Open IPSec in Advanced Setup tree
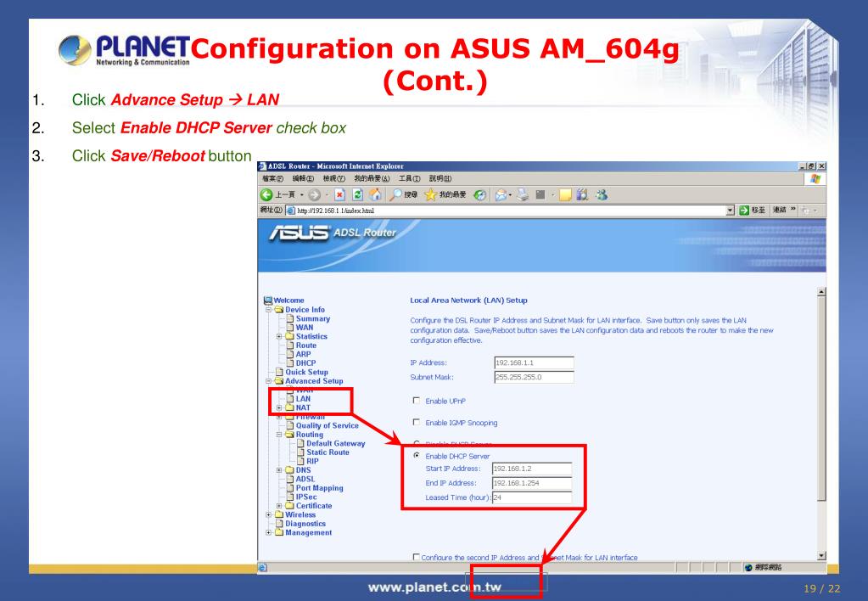The height and width of the screenshot is (601, 868). [x=306, y=497]
